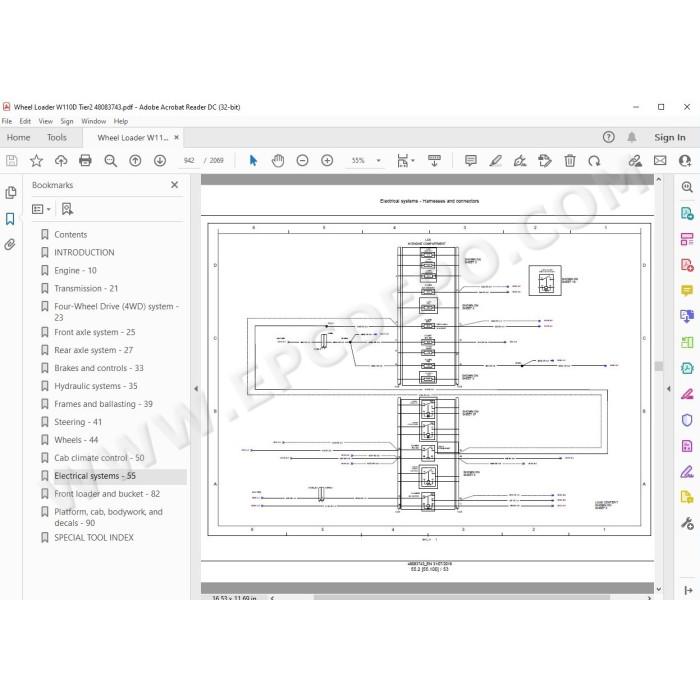
Task: Open SPECIAL TOOL INDEX bookmark
Action: tap(94, 538)
